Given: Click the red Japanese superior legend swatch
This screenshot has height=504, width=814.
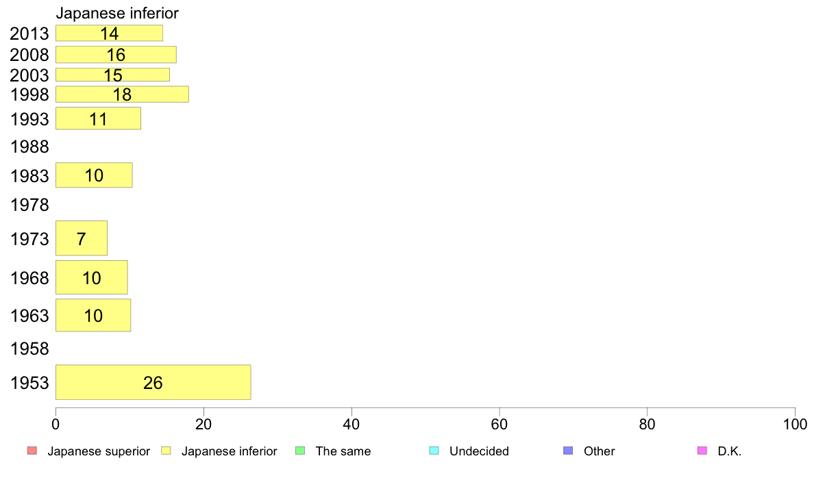Looking at the screenshot, I should coord(32,451).
